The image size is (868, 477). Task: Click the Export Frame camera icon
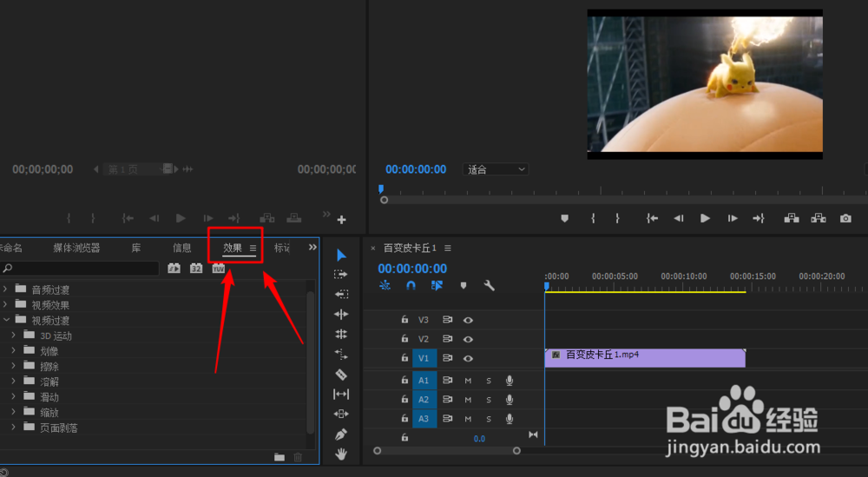coord(845,218)
